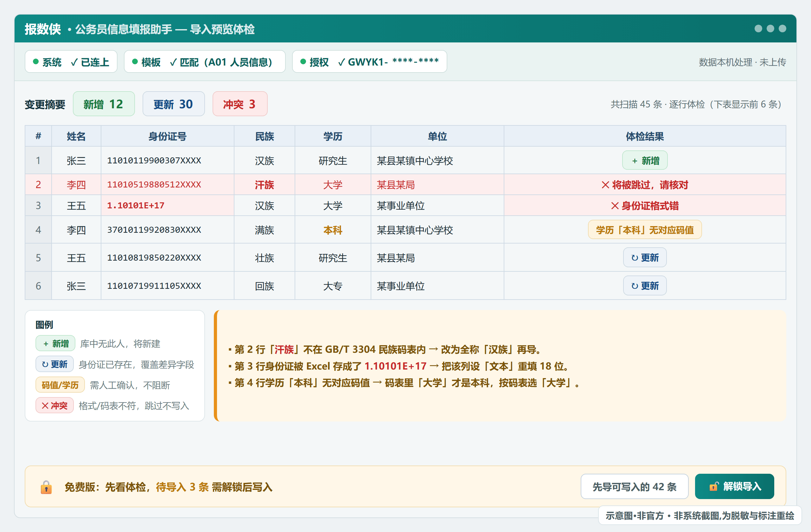Click the 更新 legend badge
This screenshot has width=811, height=532.
(x=54, y=364)
